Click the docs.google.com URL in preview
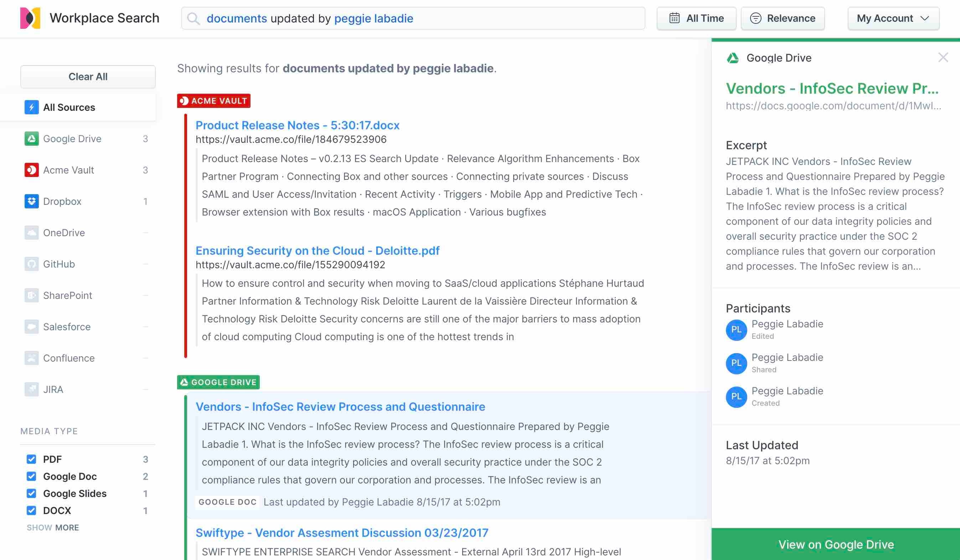960x560 pixels. [x=833, y=106]
